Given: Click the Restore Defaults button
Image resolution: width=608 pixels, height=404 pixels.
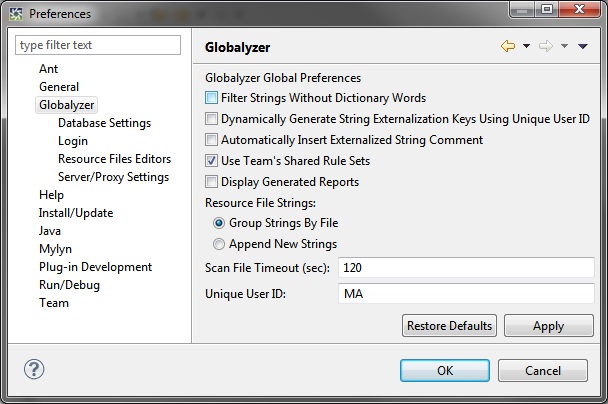Looking at the screenshot, I should pos(450,325).
